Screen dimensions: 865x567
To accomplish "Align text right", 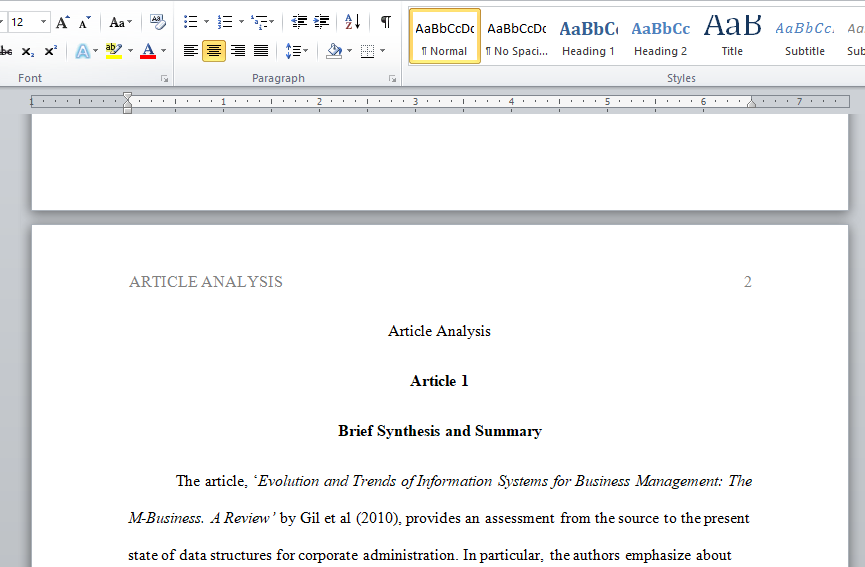I will 238,51.
